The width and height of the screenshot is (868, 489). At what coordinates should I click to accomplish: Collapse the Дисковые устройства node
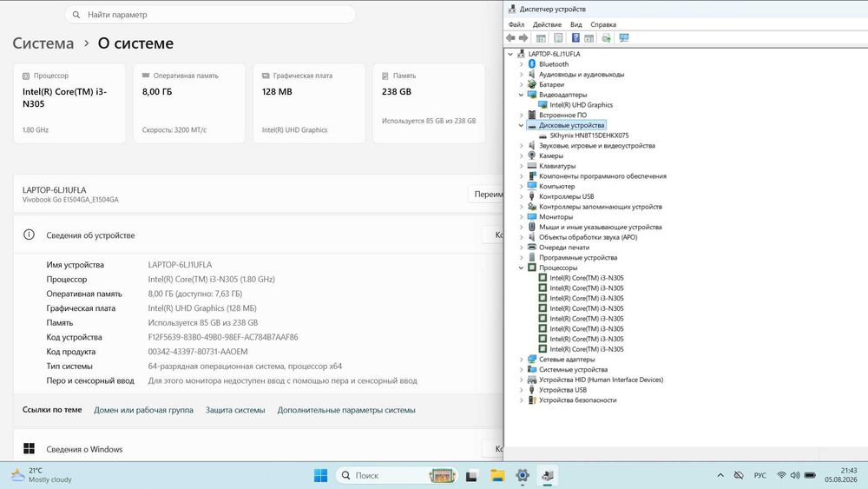point(521,125)
